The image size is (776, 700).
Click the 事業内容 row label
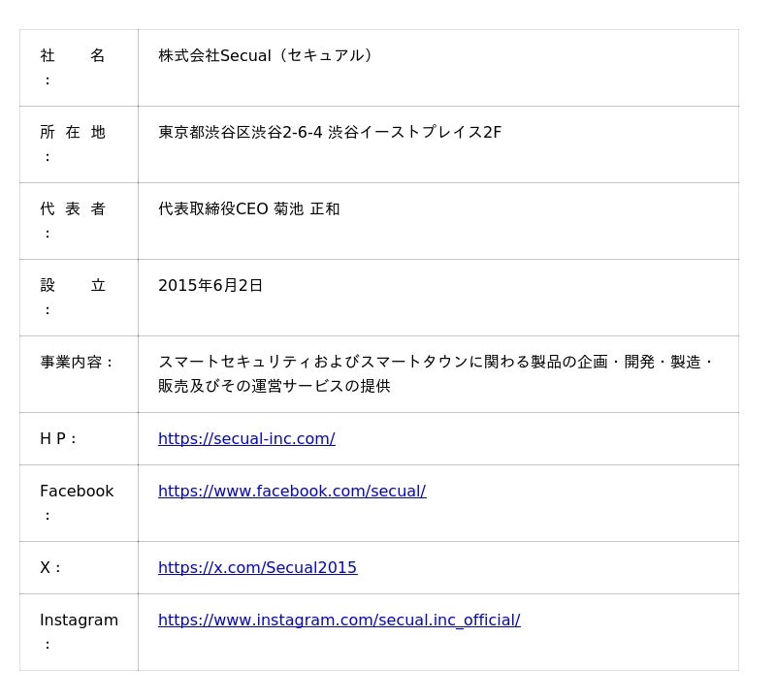pyautogui.click(x=77, y=363)
